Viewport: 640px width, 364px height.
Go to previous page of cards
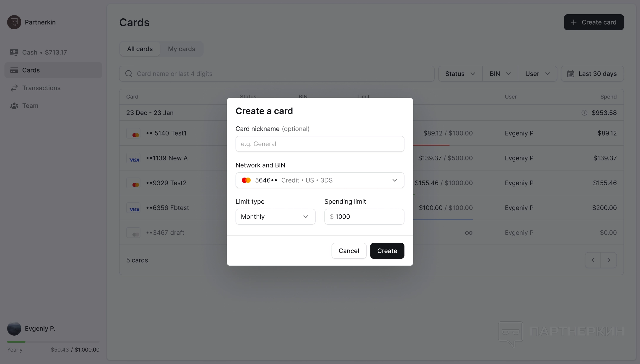tap(593, 260)
